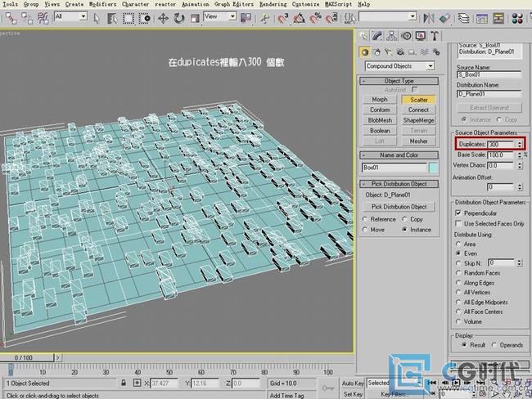Open the Graph Editors menu
Viewport: 532px width, 399px height.
pyautogui.click(x=234, y=4)
